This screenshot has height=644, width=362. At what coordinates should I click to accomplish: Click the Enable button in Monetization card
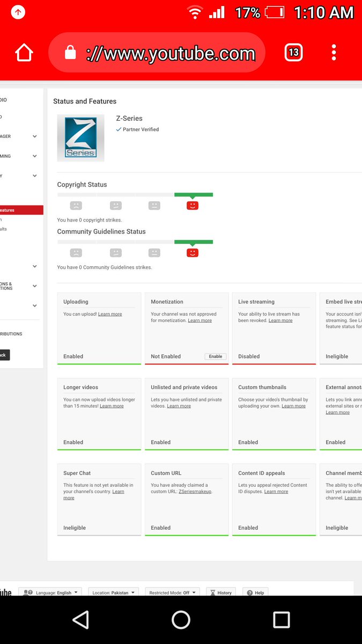coord(216,356)
